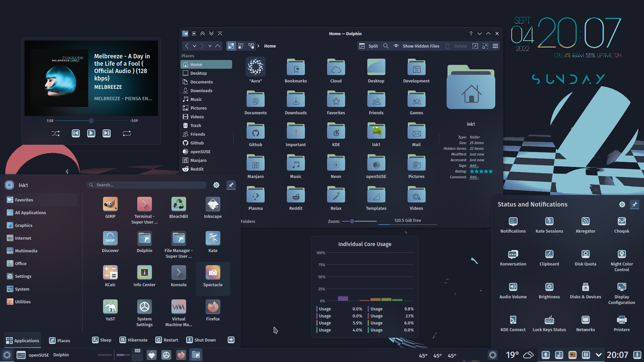
Task: Select the Utilities category
Action: pyautogui.click(x=41, y=302)
